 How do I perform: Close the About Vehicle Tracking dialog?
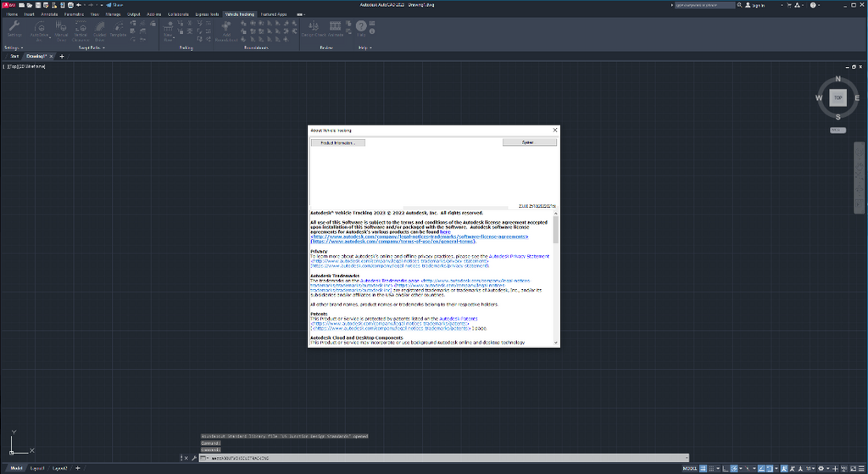[x=555, y=130]
